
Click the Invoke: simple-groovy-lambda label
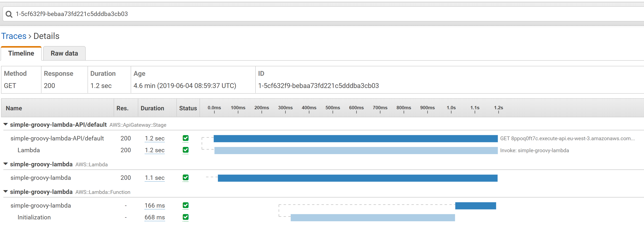pyautogui.click(x=535, y=151)
